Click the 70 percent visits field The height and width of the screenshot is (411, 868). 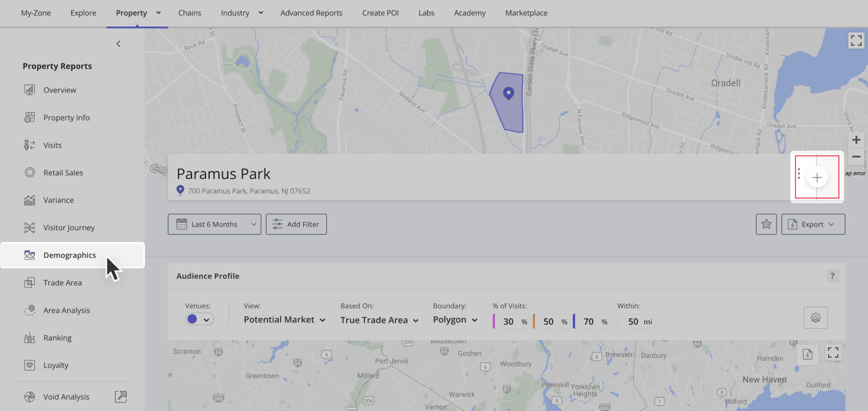pos(591,321)
